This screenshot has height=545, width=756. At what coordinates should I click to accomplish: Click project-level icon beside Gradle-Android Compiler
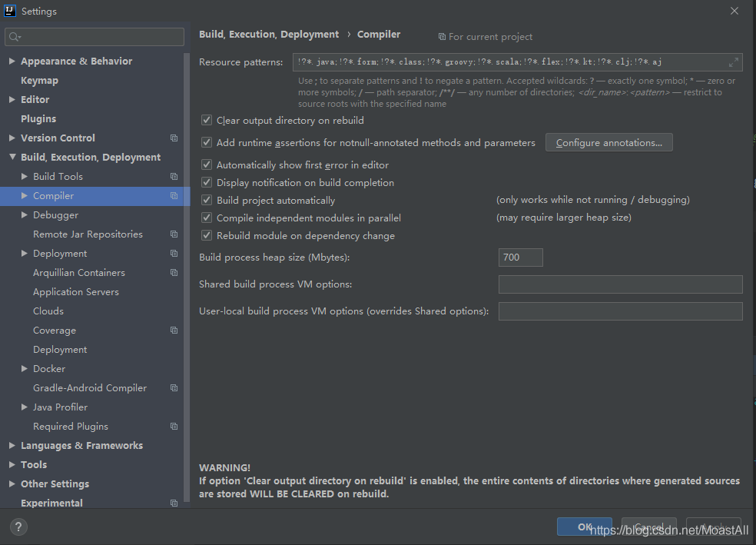(x=174, y=388)
